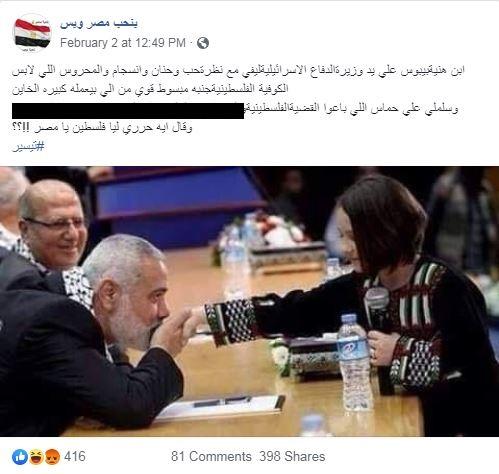Open the timestamp February 2 at 12:49 PM
Screen dimensions: 499x474
coord(123,43)
